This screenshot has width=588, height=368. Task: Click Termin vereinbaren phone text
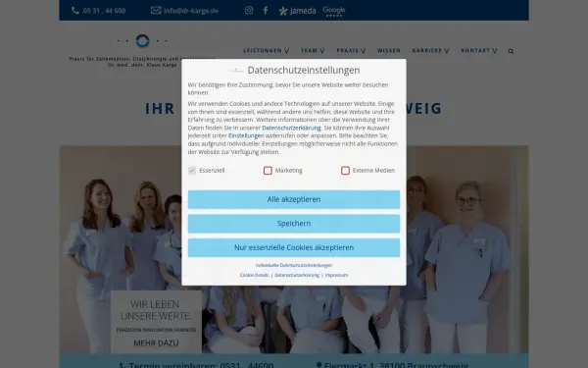[201, 365]
